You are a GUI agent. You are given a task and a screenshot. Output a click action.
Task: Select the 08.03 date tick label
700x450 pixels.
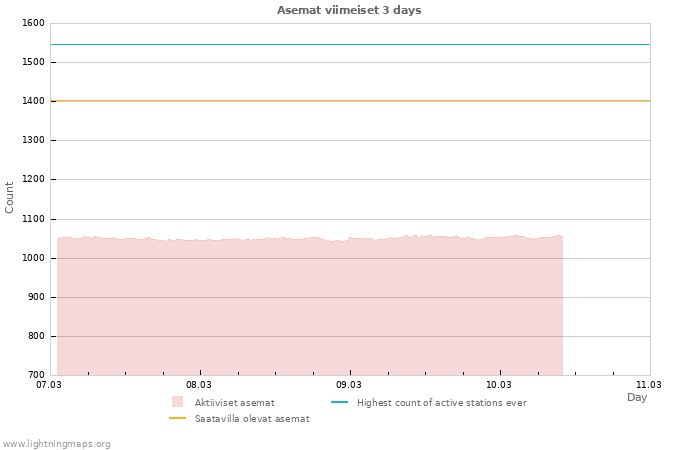tap(199, 384)
